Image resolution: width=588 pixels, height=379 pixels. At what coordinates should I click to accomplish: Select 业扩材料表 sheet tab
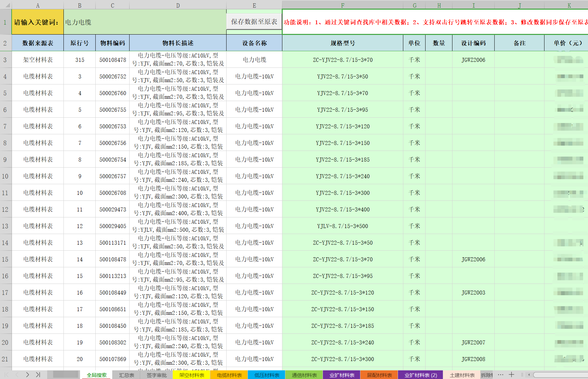click(x=342, y=375)
